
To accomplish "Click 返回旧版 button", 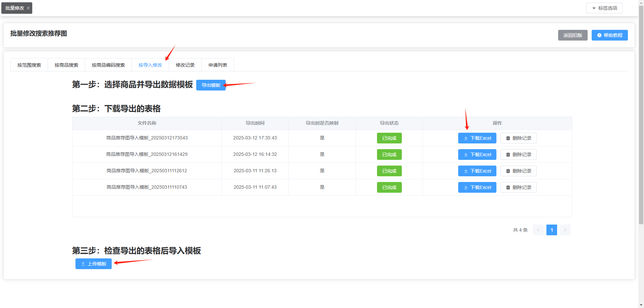I will click(573, 35).
